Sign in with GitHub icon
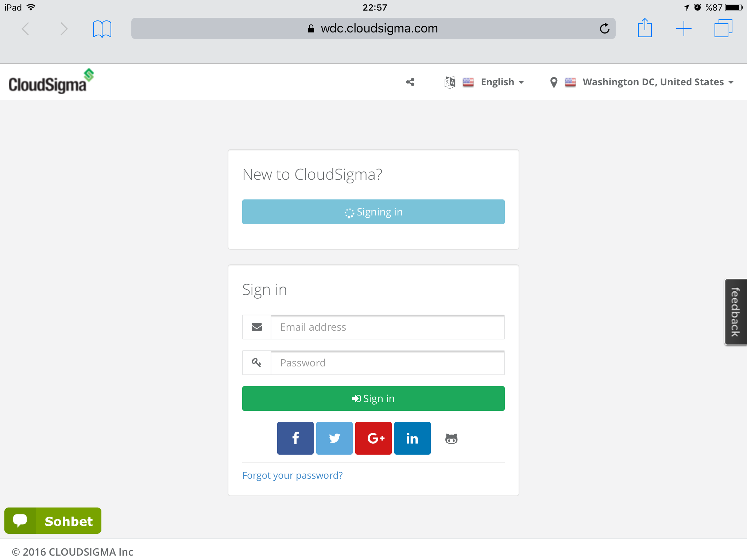The height and width of the screenshot is (560, 747). [452, 438]
